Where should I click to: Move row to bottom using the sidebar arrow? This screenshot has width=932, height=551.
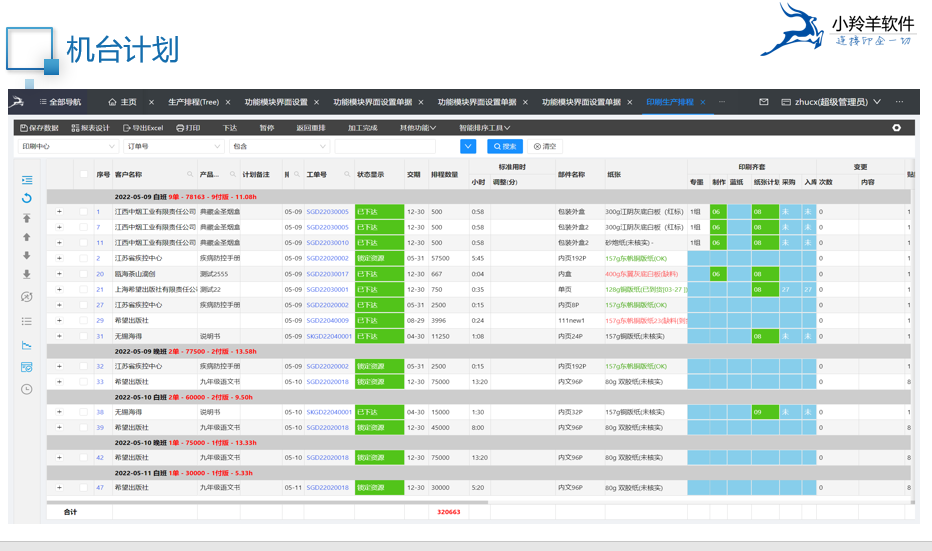[x=27, y=274]
